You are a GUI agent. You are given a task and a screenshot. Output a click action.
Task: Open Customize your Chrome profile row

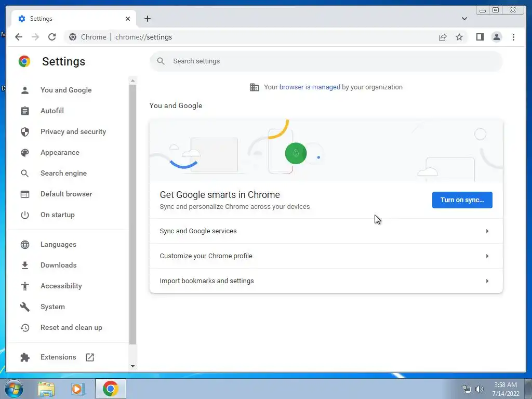click(x=326, y=256)
